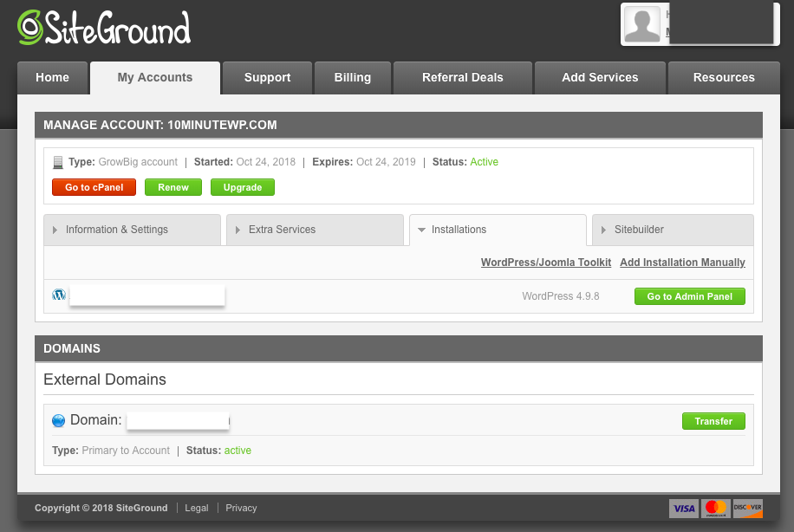Image resolution: width=794 pixels, height=532 pixels.
Task: Click the SiteGround logo
Action: 104,28
